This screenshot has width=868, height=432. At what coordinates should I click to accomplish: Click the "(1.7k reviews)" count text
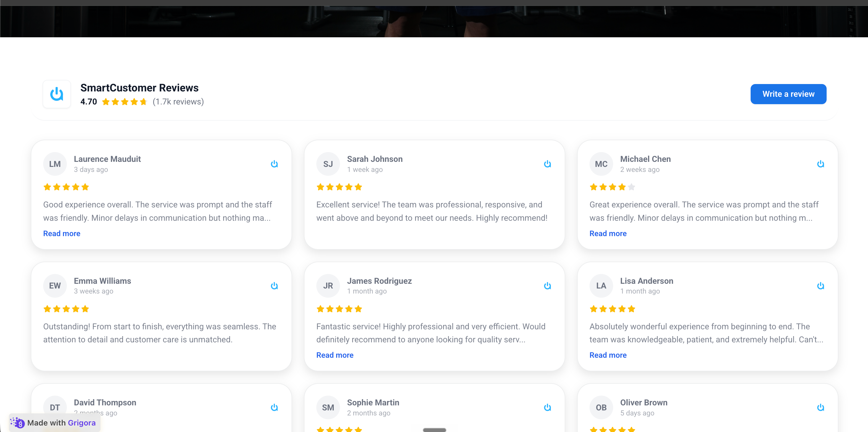[x=178, y=101]
